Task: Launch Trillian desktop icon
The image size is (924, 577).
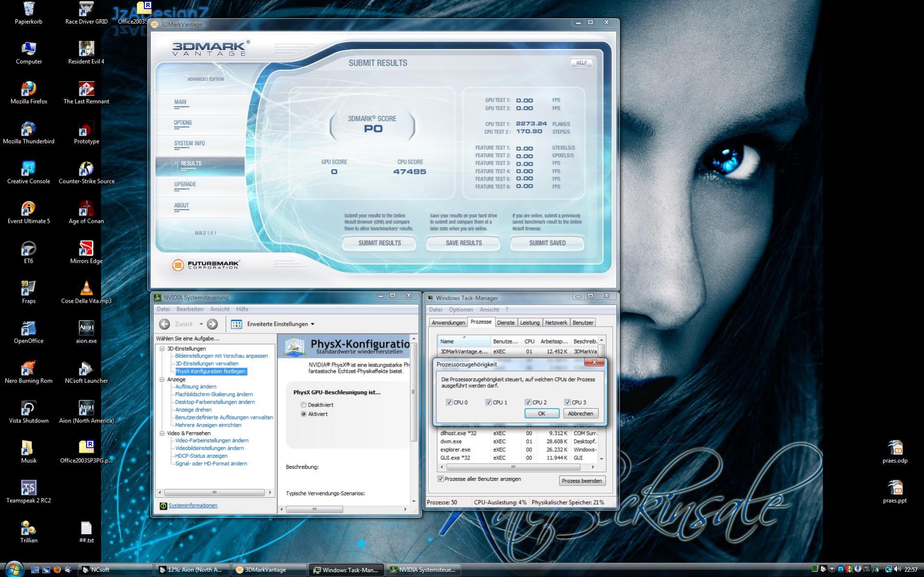Action: [28, 533]
